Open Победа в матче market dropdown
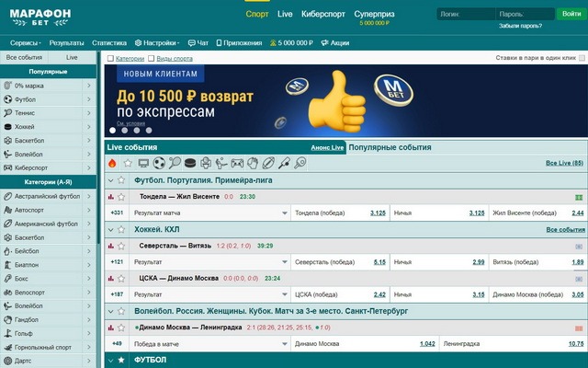588x368 pixels. point(210,344)
